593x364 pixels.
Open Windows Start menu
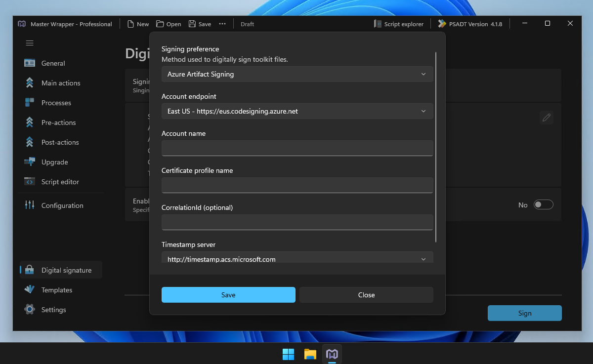[x=288, y=354]
